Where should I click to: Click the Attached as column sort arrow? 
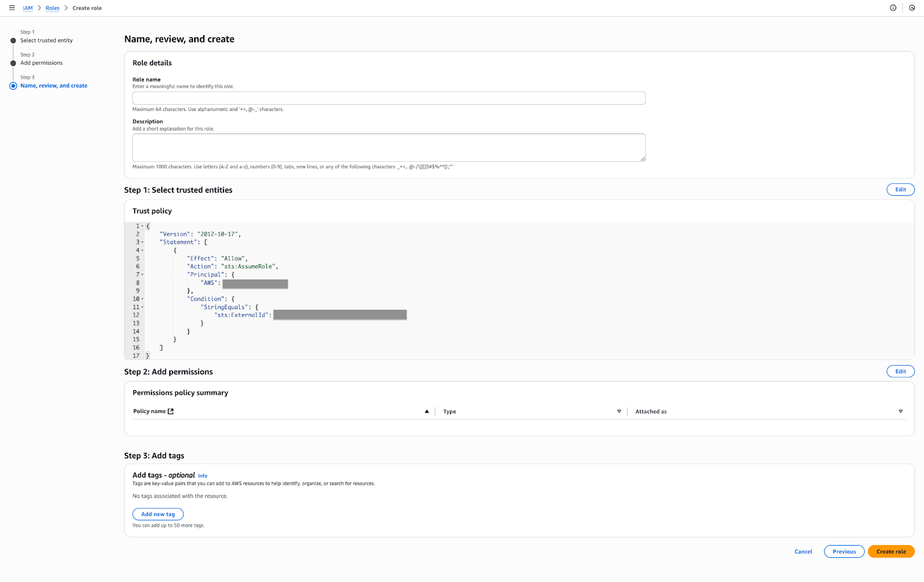point(900,412)
